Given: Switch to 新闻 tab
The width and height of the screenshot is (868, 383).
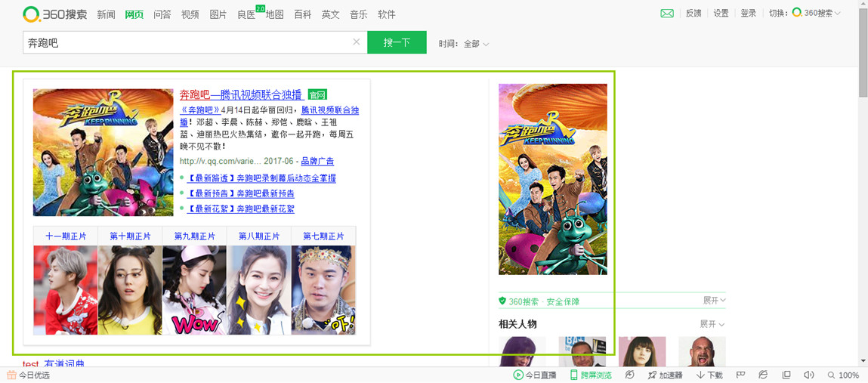Looking at the screenshot, I should [x=106, y=15].
